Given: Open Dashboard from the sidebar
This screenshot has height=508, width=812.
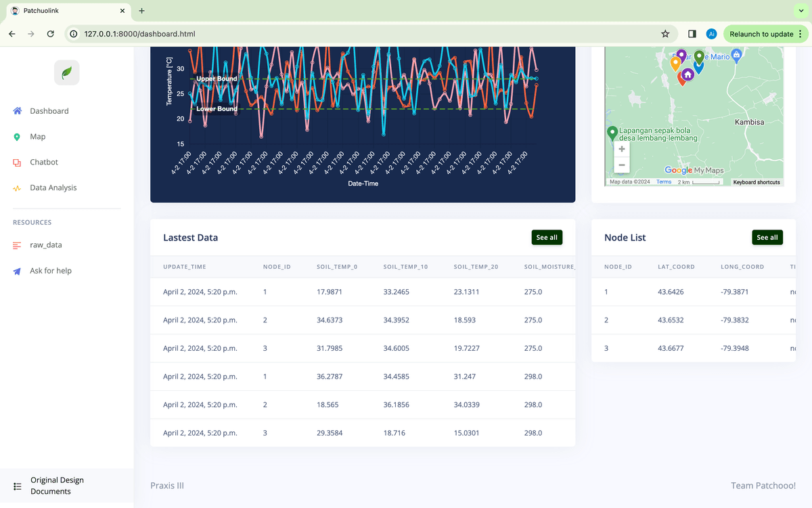Looking at the screenshot, I should click(x=49, y=111).
